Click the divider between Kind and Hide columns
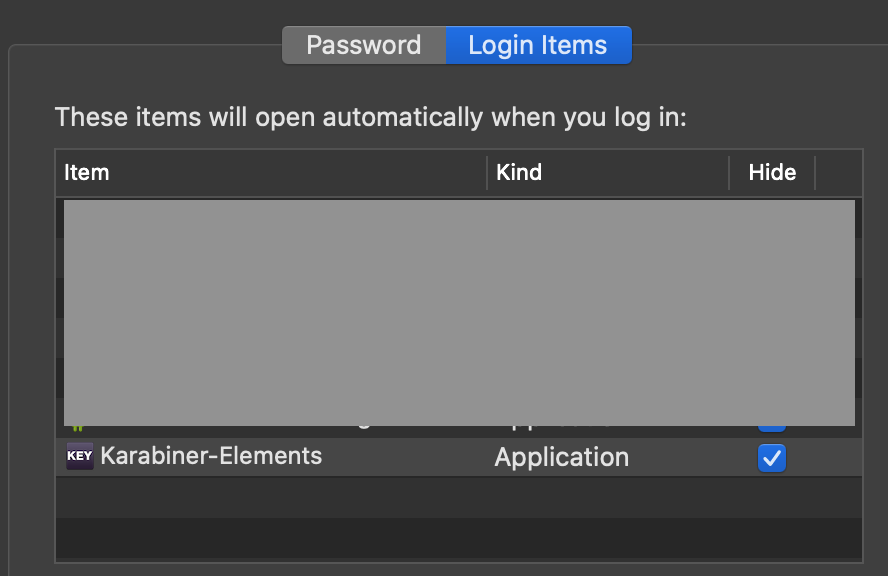The height and width of the screenshot is (576, 888). 729,172
